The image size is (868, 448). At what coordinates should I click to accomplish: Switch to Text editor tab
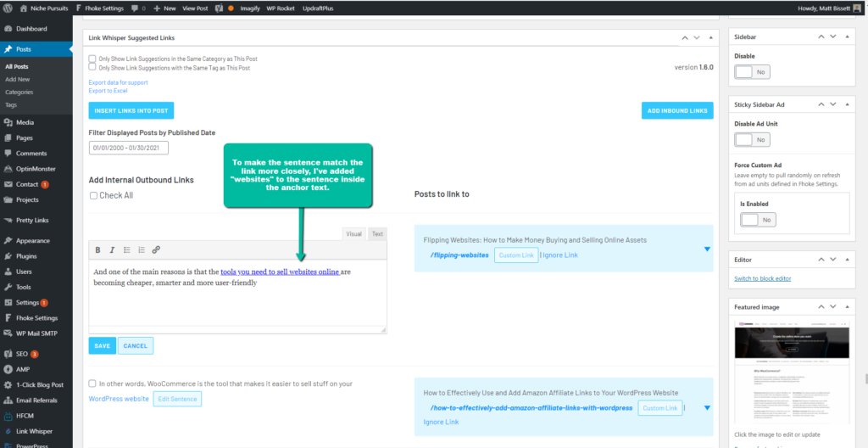(377, 234)
